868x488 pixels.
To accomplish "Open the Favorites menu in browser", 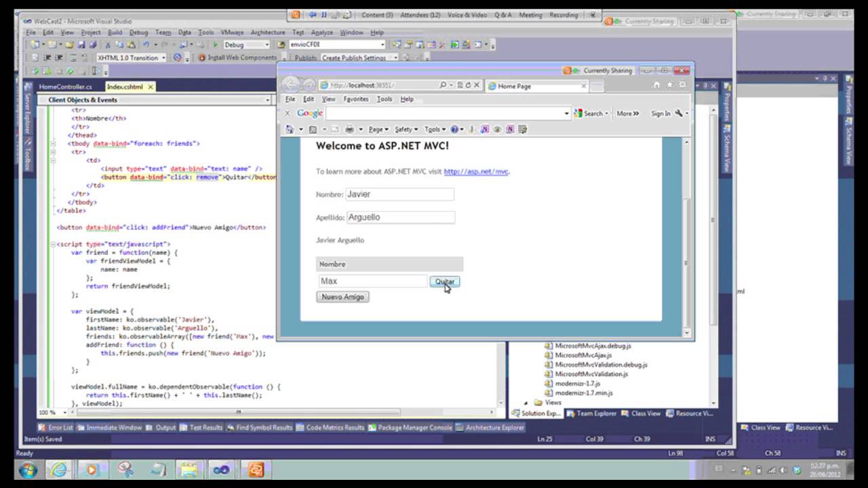I will click(356, 99).
